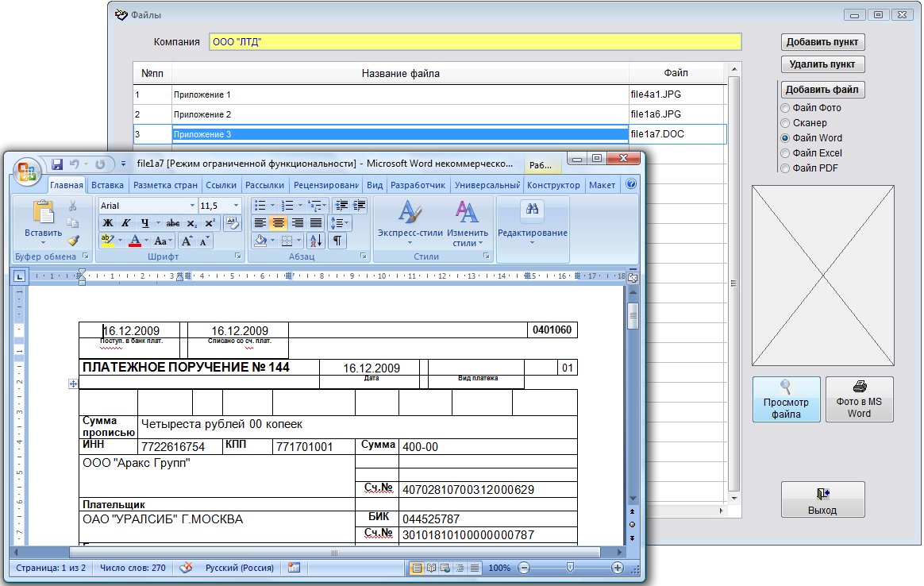The height and width of the screenshot is (586, 924).
Task: Open the Ссылки ribbon tab
Action: (221, 185)
